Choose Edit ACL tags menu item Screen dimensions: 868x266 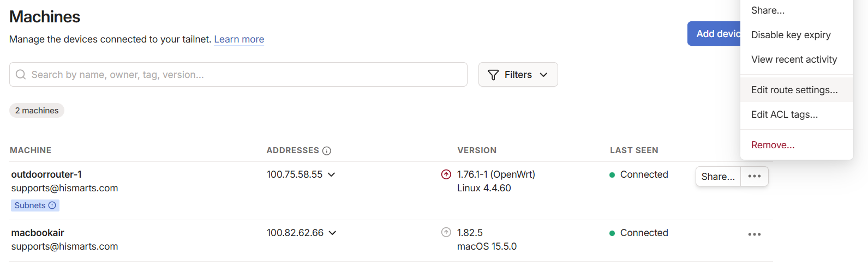784,114
